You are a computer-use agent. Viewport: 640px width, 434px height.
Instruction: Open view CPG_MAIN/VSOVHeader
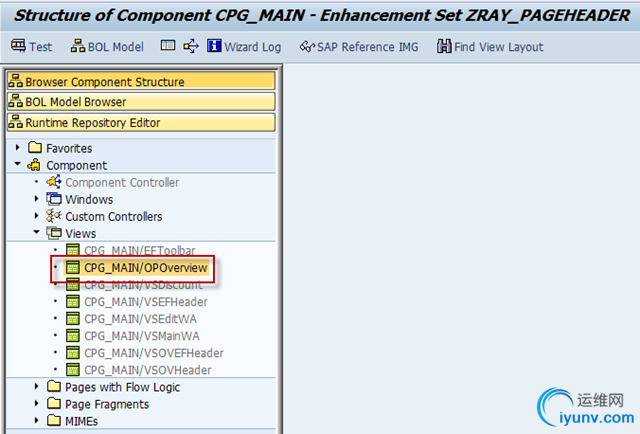click(148, 371)
